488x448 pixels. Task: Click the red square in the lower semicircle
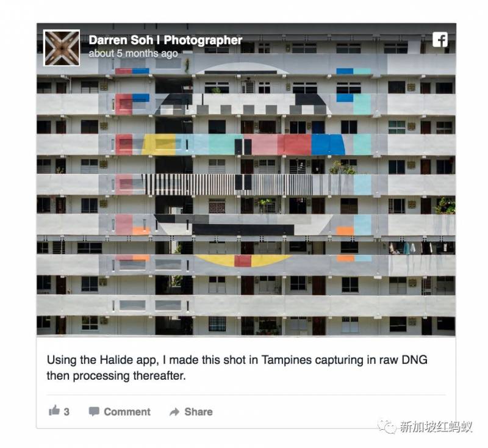[243, 261]
